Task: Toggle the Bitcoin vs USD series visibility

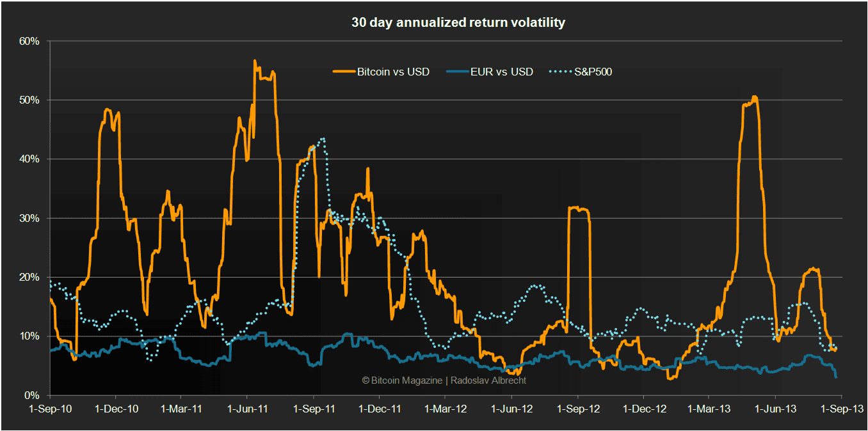Action: pyautogui.click(x=392, y=72)
